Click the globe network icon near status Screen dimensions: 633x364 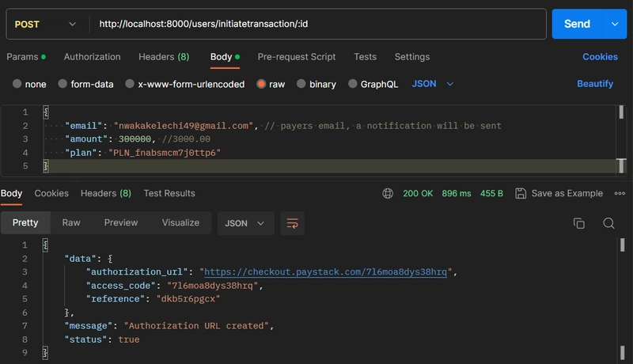(388, 193)
